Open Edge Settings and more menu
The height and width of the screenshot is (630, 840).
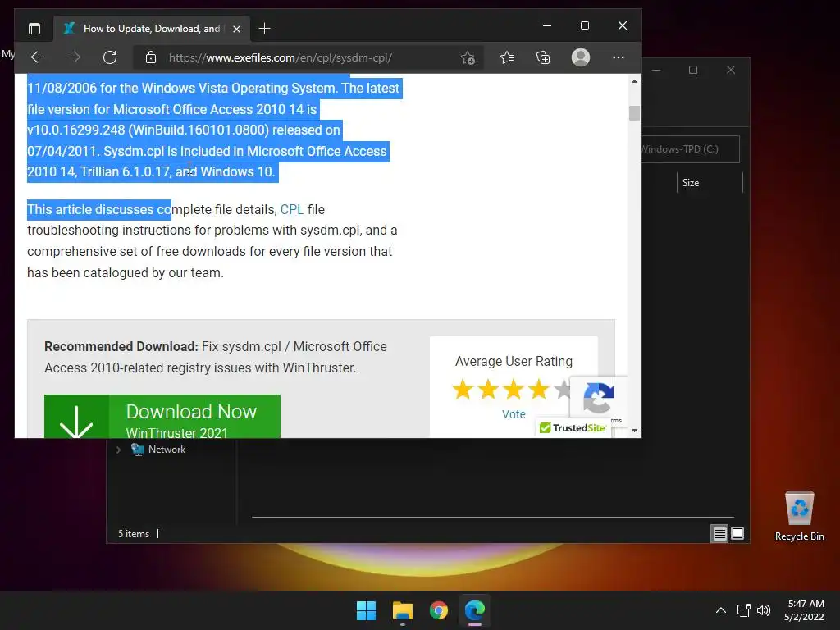pyautogui.click(x=619, y=57)
